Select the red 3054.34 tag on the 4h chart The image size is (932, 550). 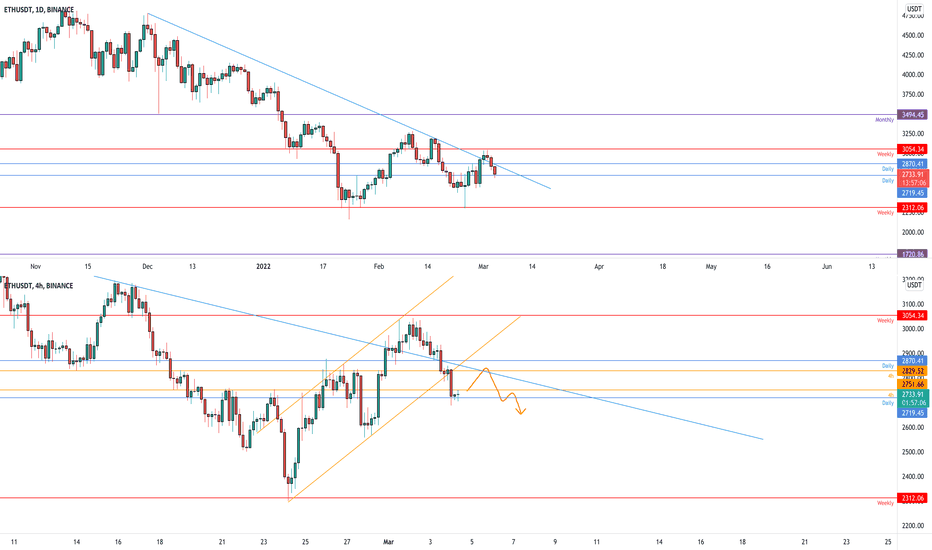(x=912, y=316)
